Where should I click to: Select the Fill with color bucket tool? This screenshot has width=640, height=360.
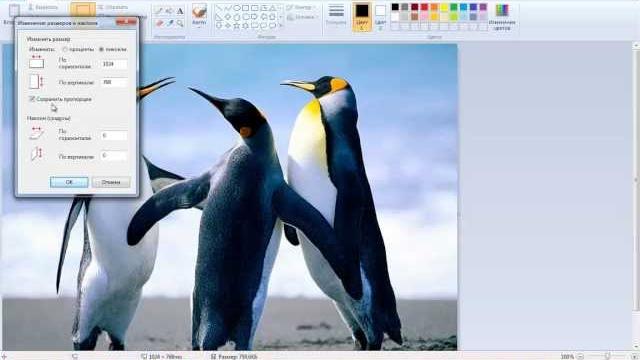tap(169, 11)
